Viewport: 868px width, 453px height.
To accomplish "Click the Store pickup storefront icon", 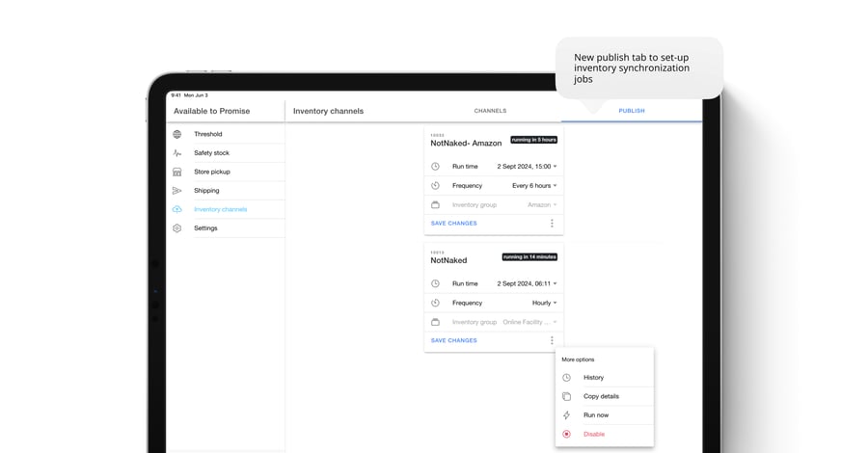I will [x=176, y=172].
